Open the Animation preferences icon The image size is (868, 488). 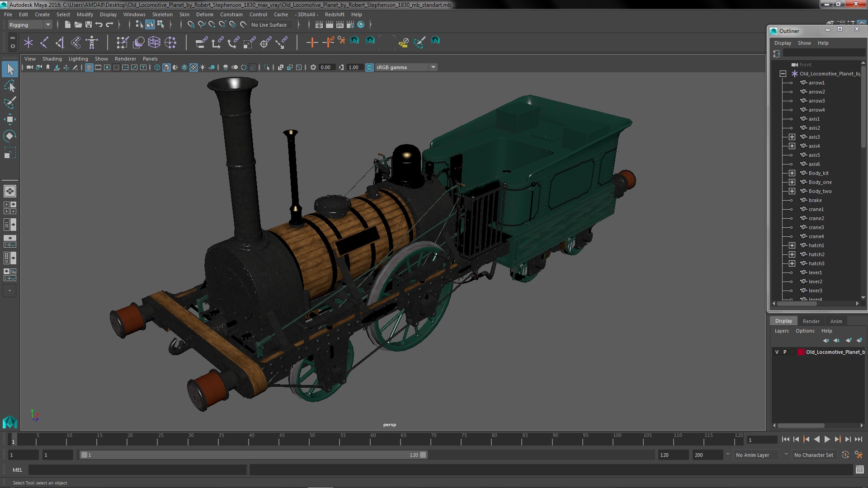(x=859, y=455)
